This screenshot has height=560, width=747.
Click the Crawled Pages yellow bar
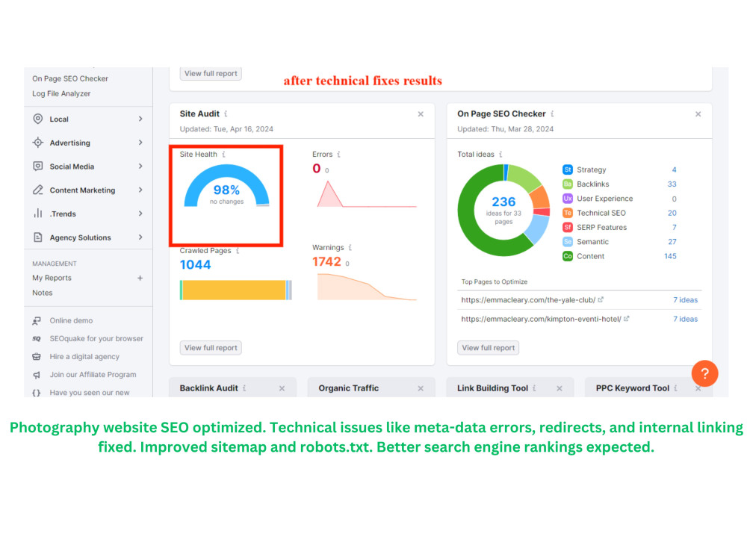234,290
